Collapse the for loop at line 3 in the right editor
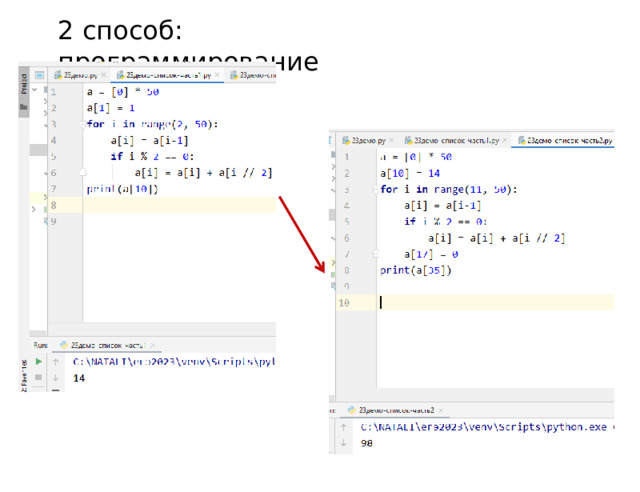640x492 pixels. 376,189
